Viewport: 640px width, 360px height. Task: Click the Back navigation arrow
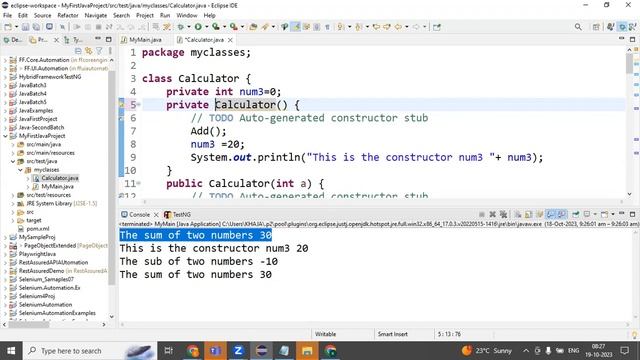tap(398, 27)
